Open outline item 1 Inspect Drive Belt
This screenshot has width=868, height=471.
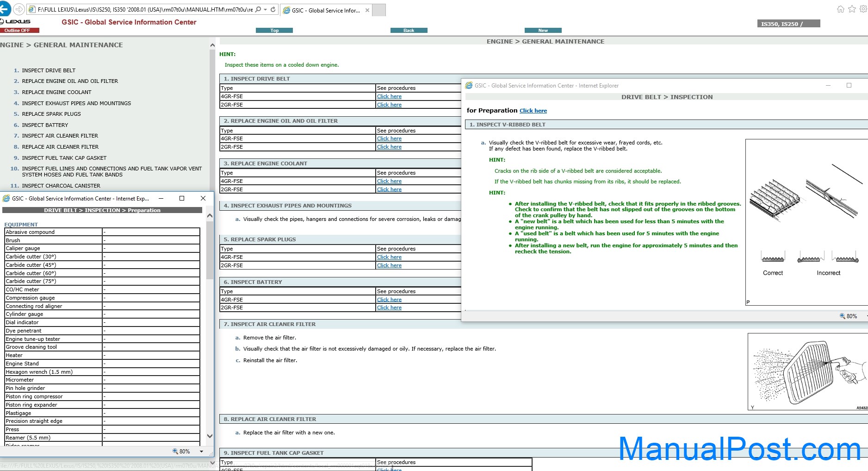(x=49, y=70)
